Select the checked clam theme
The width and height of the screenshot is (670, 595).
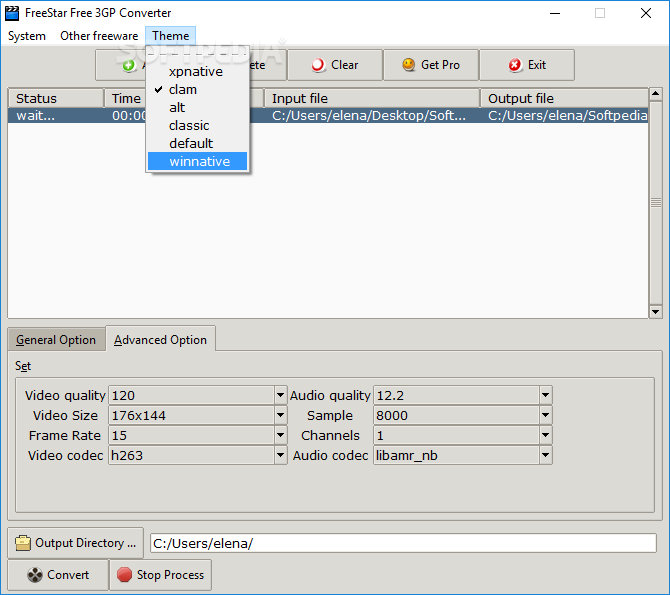[x=197, y=89]
